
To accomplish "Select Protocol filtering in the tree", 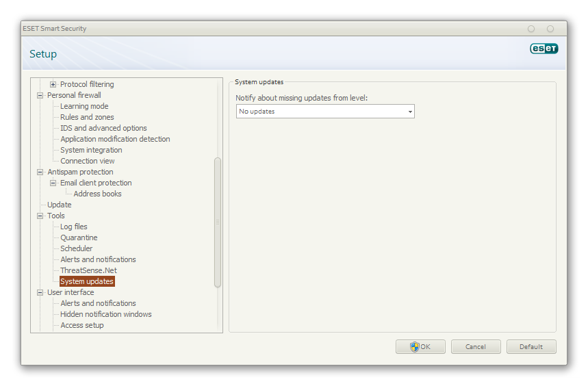I will click(x=87, y=84).
